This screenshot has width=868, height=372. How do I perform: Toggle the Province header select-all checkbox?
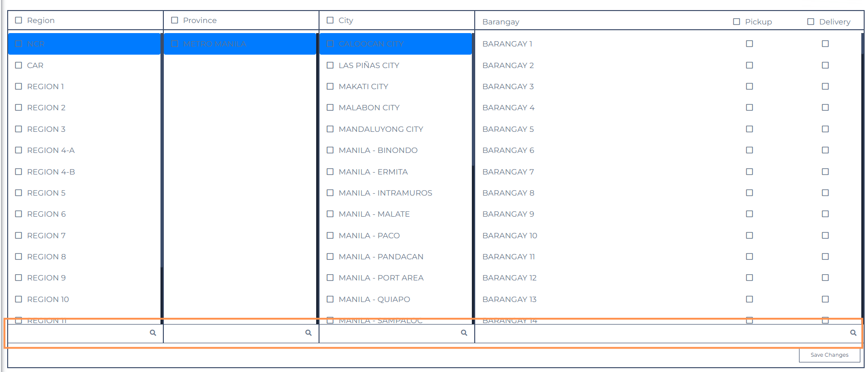(174, 20)
